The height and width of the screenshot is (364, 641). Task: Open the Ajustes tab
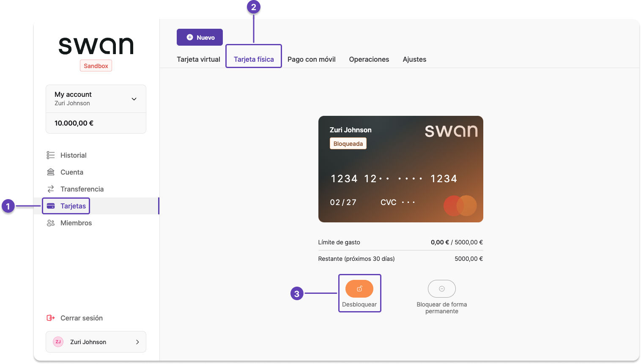coord(414,59)
